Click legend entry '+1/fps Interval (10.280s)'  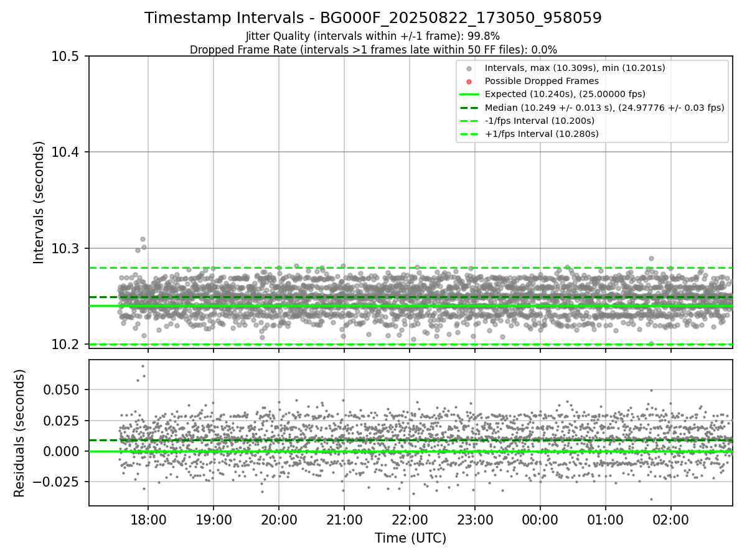(542, 134)
